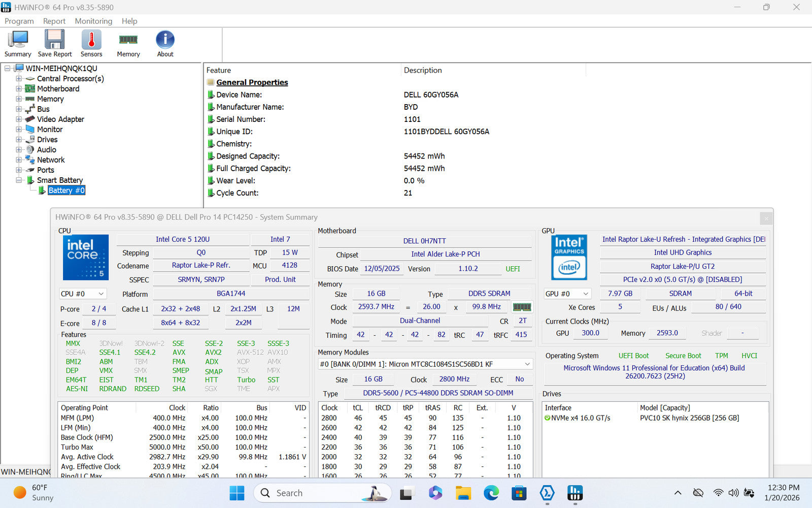This screenshot has width=812, height=508.
Task: Open the GPU #0 selector dropdown
Action: 567,294
